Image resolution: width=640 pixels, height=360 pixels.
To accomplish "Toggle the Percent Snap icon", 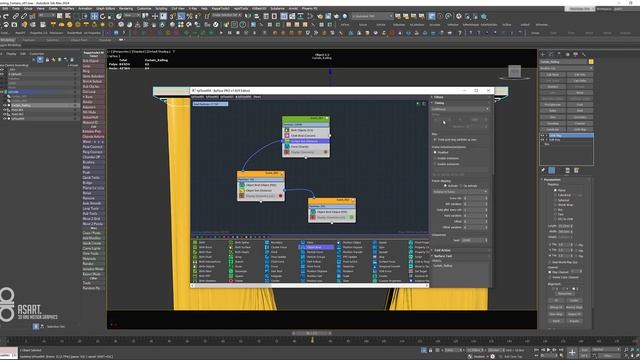I will click(189, 16).
